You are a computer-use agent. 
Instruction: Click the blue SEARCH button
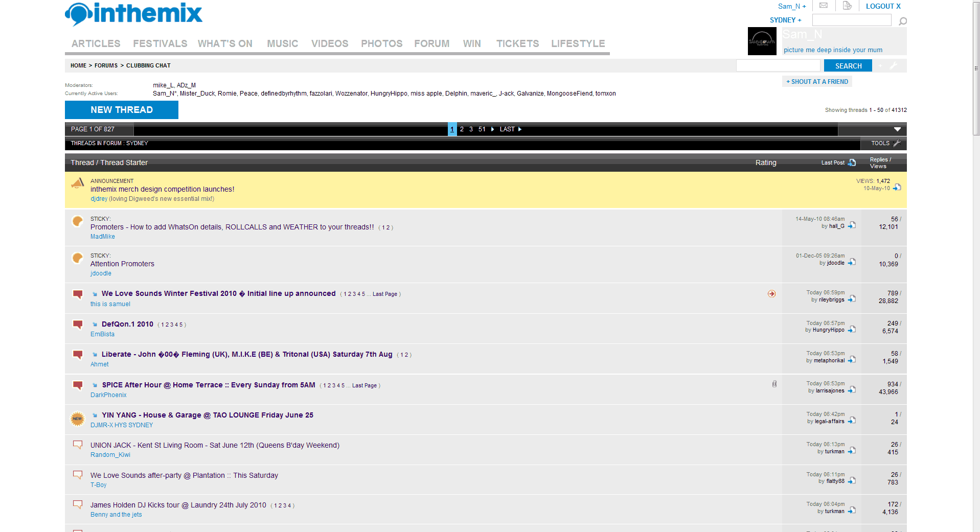[848, 66]
